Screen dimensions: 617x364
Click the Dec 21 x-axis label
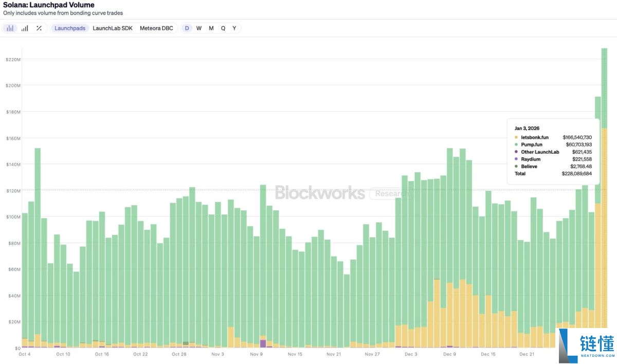pos(527,354)
